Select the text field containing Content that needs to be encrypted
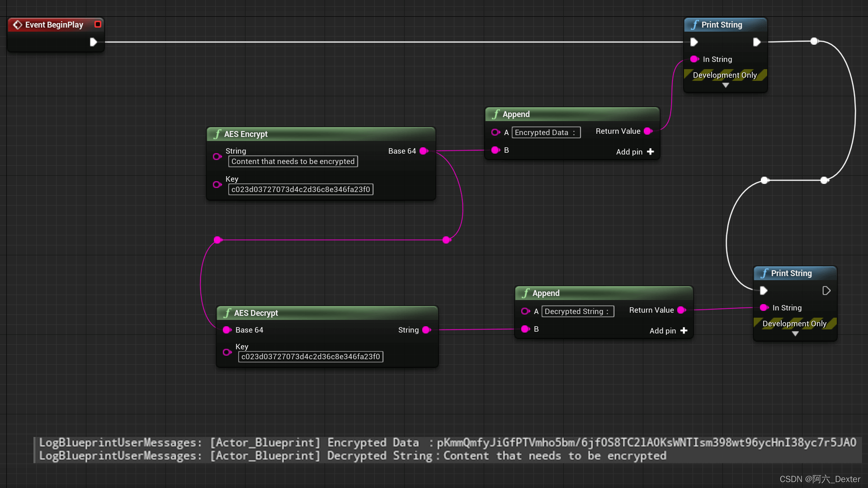 (293, 161)
